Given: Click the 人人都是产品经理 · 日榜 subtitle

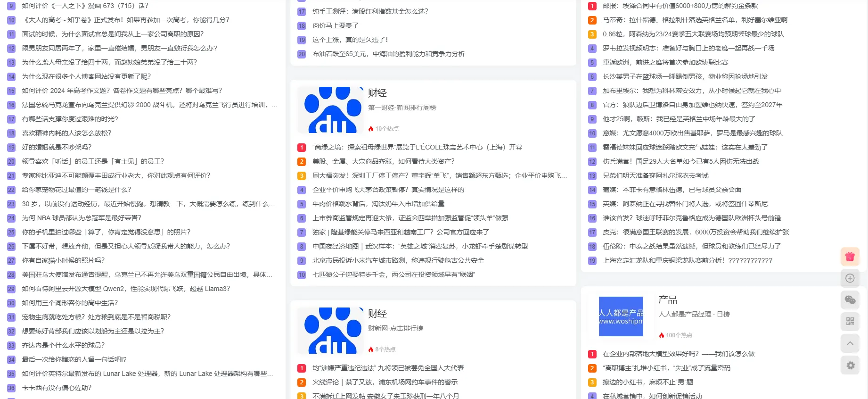Looking at the screenshot, I should coord(694,314).
